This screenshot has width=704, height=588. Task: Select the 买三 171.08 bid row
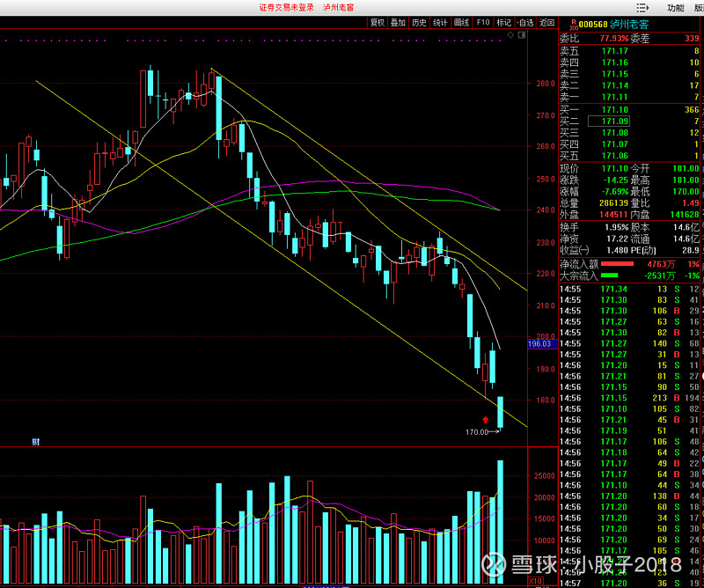tap(629, 133)
